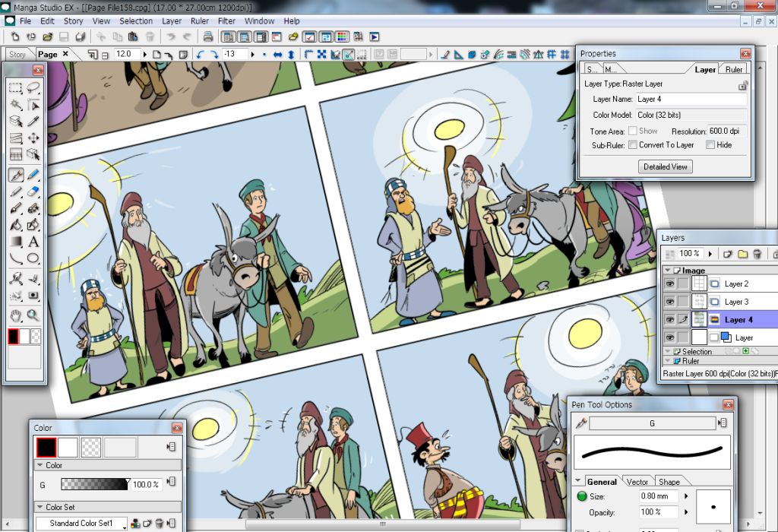
Task: Click black foreground swatch in Color panel
Action: tap(46, 447)
